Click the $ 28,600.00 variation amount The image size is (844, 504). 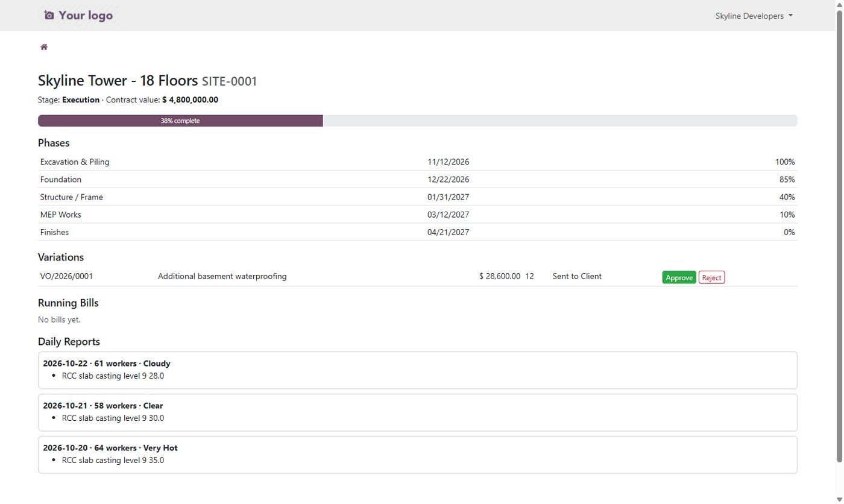(500, 276)
